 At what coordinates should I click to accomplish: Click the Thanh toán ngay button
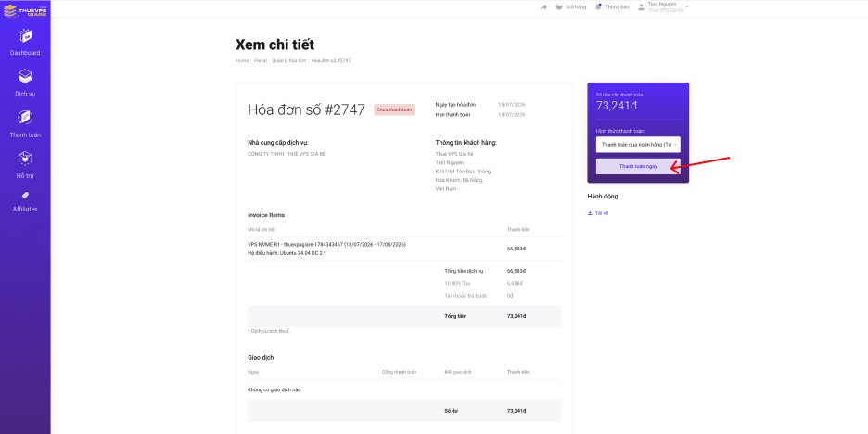click(x=638, y=166)
